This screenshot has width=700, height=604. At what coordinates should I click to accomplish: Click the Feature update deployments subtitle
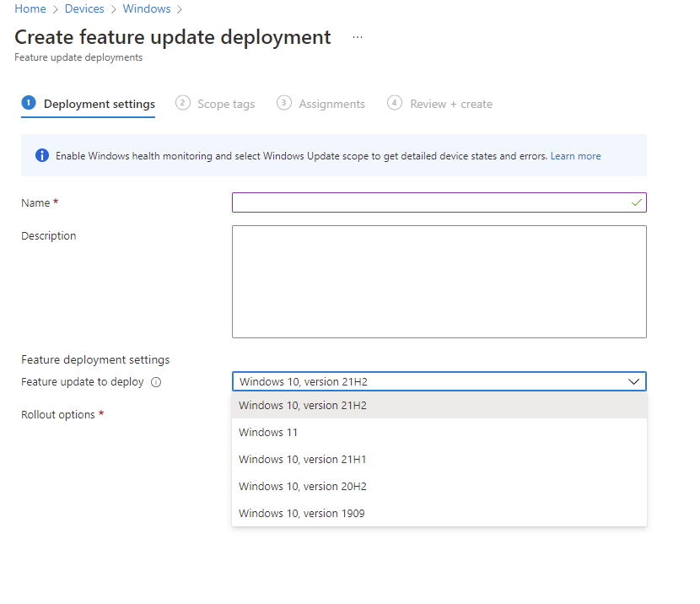(x=78, y=57)
